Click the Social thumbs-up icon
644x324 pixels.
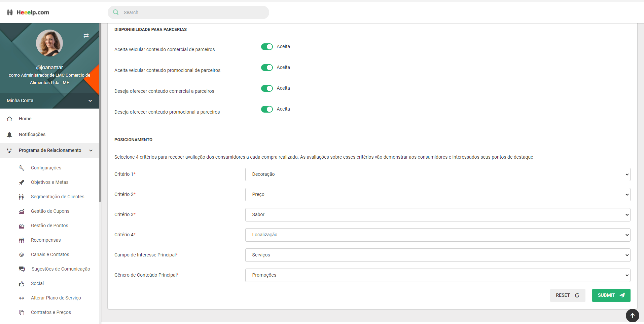click(x=22, y=284)
